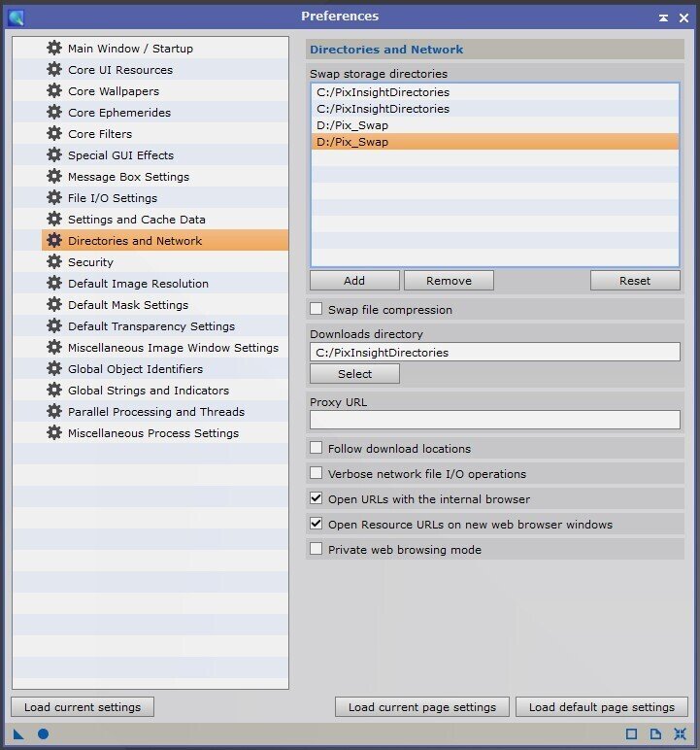Click the gear icon beside Main Window / Startup
The width and height of the screenshot is (700, 750).
pyautogui.click(x=54, y=48)
